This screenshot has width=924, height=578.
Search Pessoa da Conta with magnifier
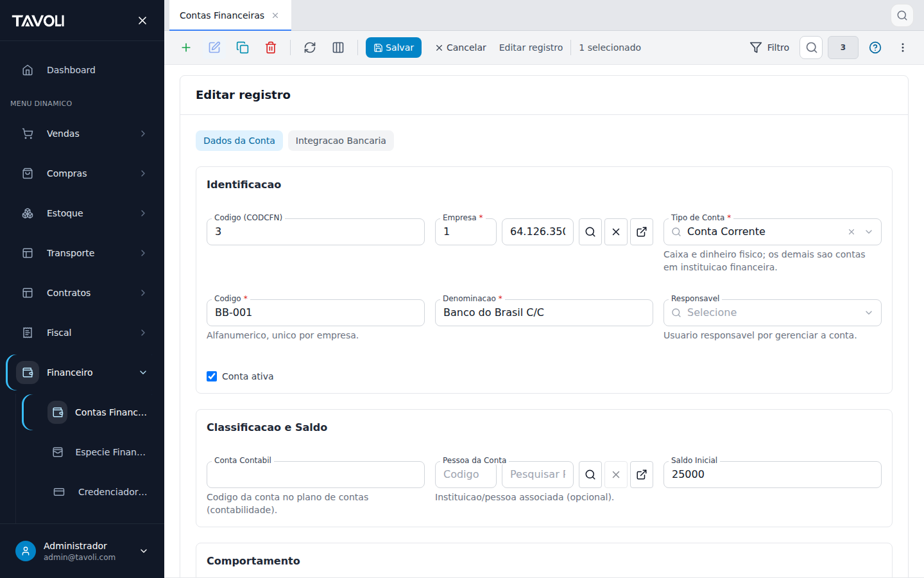[590, 475]
